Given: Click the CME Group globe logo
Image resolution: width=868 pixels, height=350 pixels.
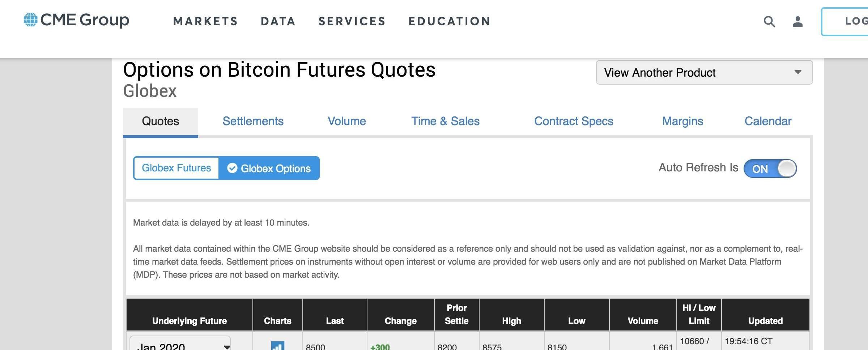Looking at the screenshot, I should [x=31, y=20].
